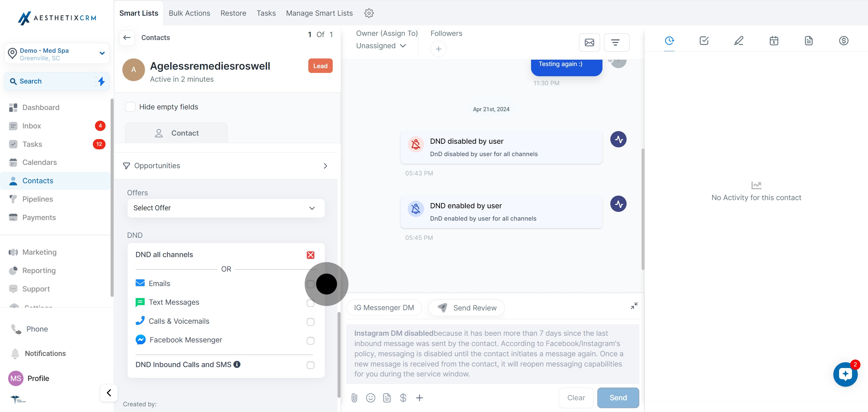Switch to Bulk Actions tab
The width and height of the screenshot is (868, 412).
tap(189, 13)
